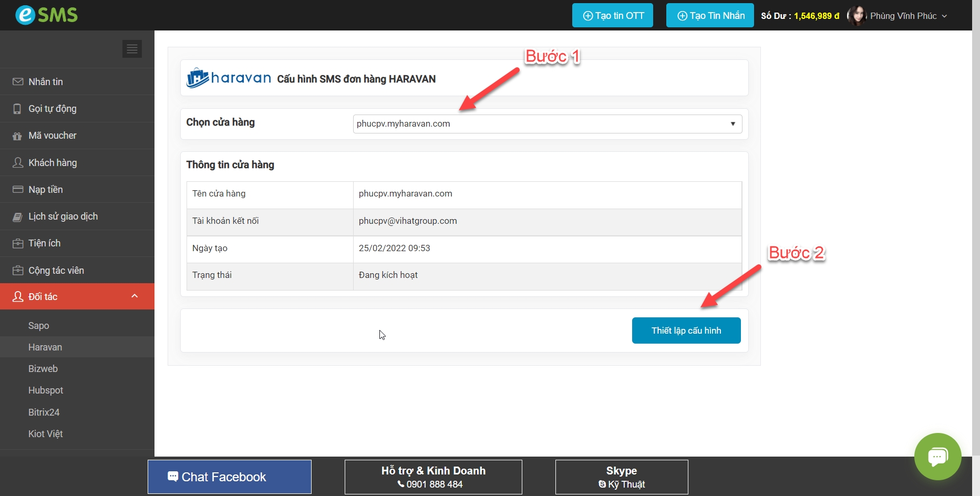Click the Nhắn tin envelope icon

point(18,82)
